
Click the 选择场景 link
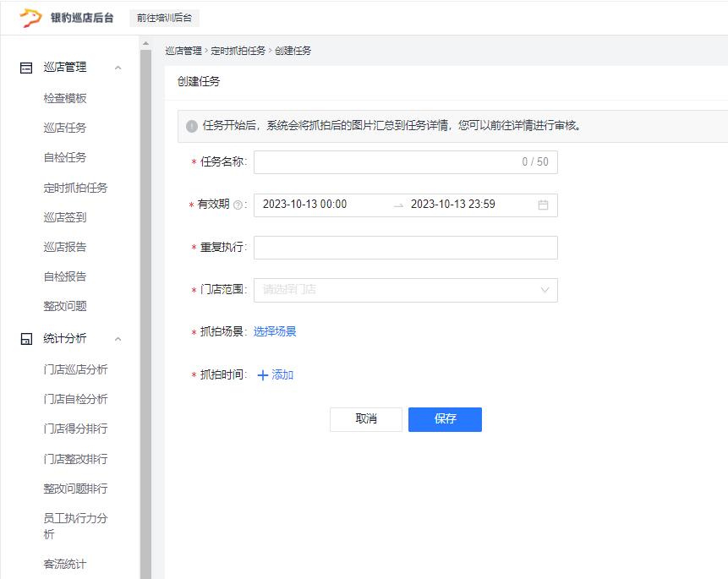[275, 331]
